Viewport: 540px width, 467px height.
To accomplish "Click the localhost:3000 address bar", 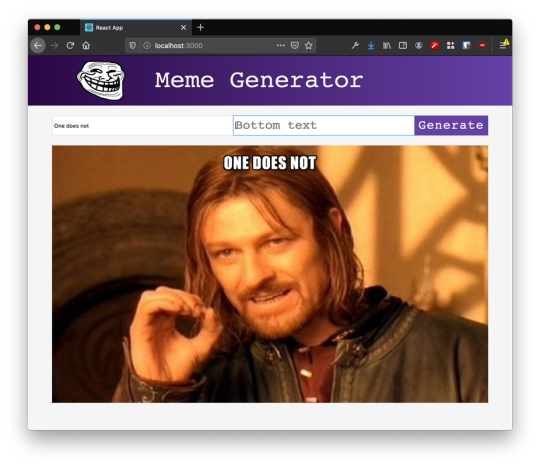I will [x=220, y=45].
